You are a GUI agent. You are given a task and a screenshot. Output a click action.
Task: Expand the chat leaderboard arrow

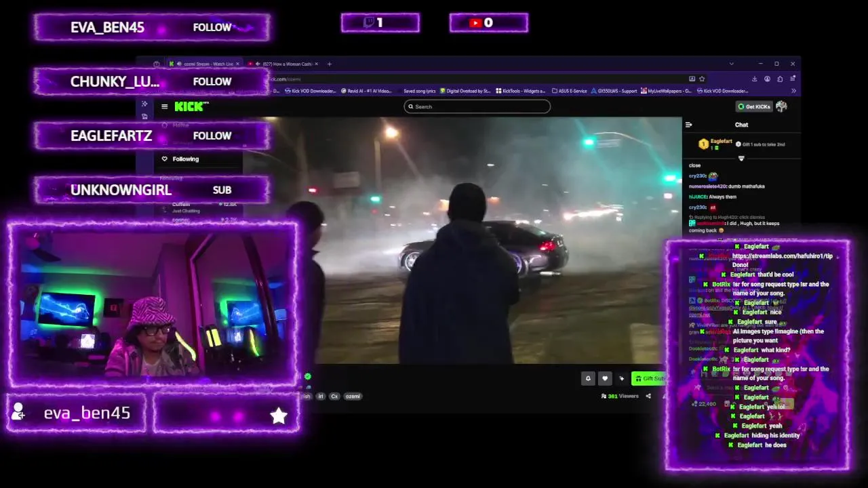741,158
